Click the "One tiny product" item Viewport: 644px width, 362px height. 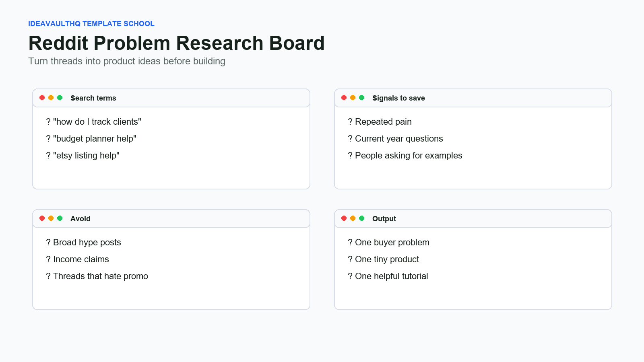(x=384, y=259)
